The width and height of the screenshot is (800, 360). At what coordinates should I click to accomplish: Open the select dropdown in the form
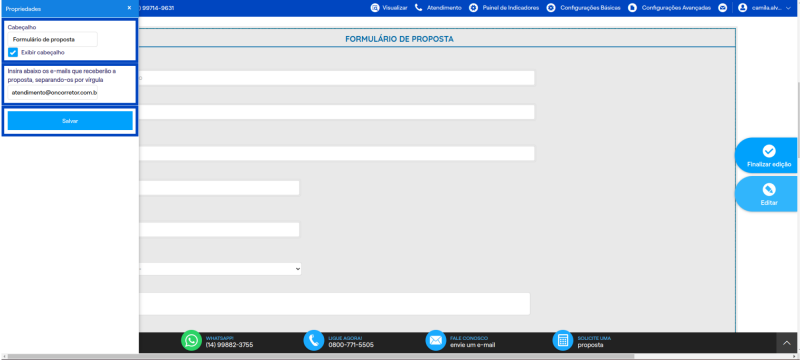coord(219,269)
